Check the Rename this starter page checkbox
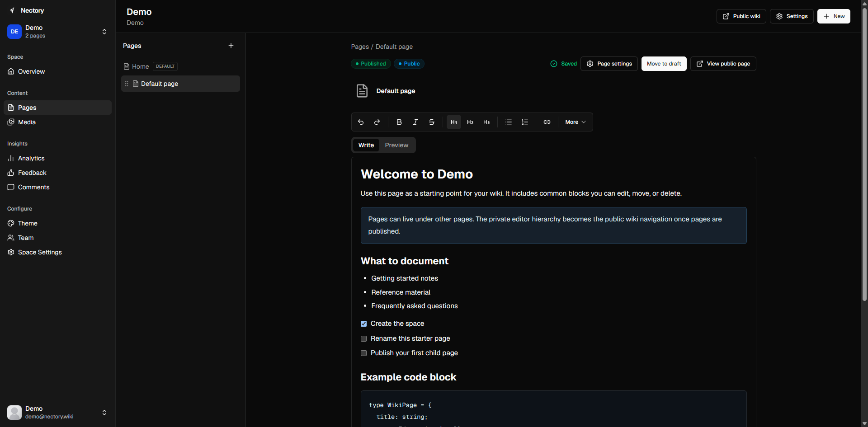Image resolution: width=868 pixels, height=427 pixels. pos(363,339)
